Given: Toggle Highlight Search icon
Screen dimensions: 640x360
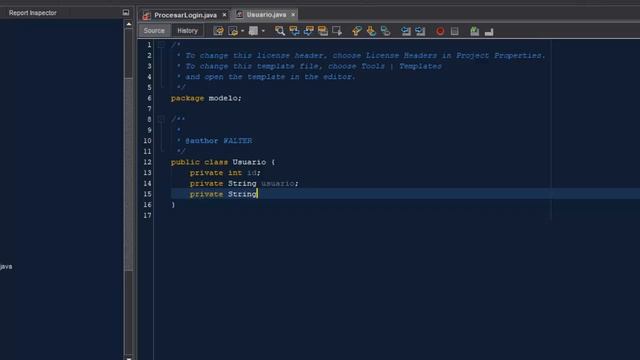Looking at the screenshot, I should (323, 31).
